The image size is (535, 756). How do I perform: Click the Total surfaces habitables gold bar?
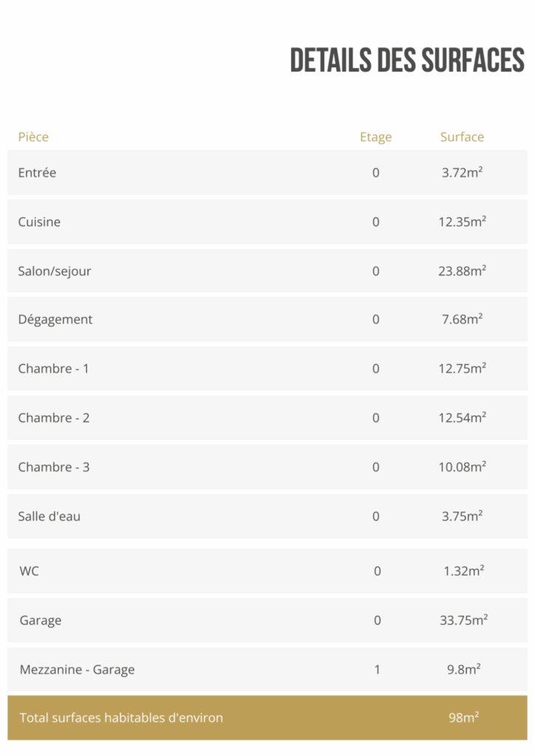(x=267, y=718)
